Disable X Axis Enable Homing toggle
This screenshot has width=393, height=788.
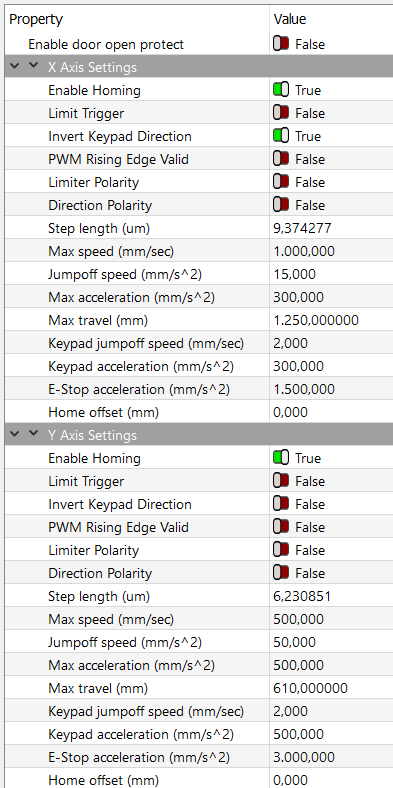[x=281, y=90]
